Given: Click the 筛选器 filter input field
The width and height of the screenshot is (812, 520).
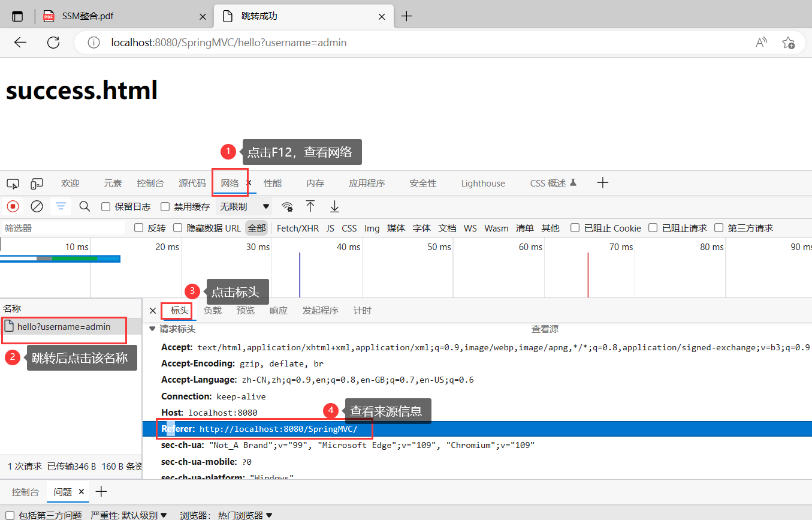Looking at the screenshot, I should coord(63,228).
